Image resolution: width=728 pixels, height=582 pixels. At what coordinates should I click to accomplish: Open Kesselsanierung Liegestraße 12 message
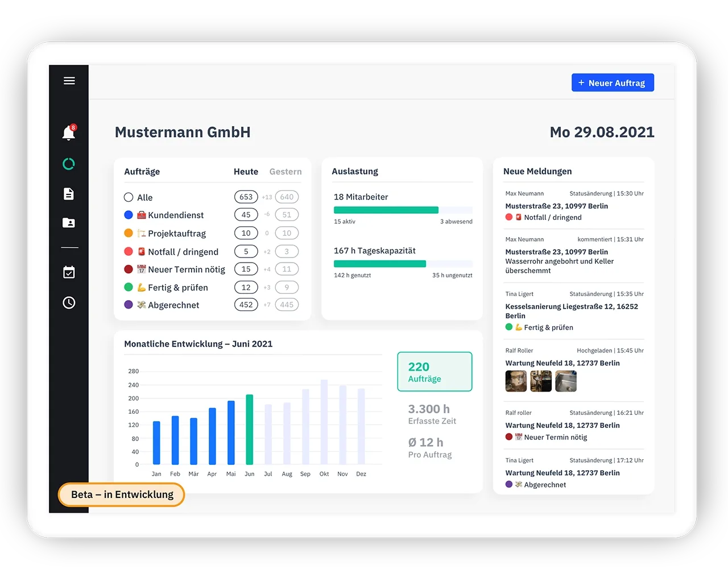click(572, 311)
